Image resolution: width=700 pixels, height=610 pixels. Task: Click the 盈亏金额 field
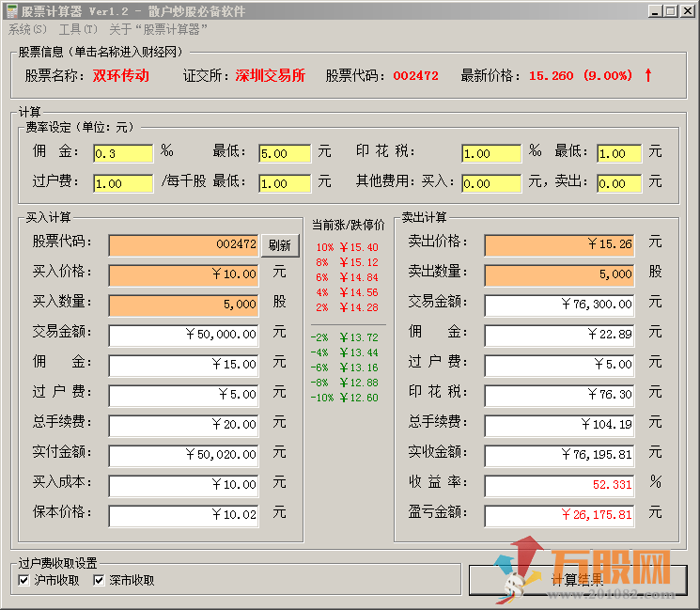tap(559, 516)
